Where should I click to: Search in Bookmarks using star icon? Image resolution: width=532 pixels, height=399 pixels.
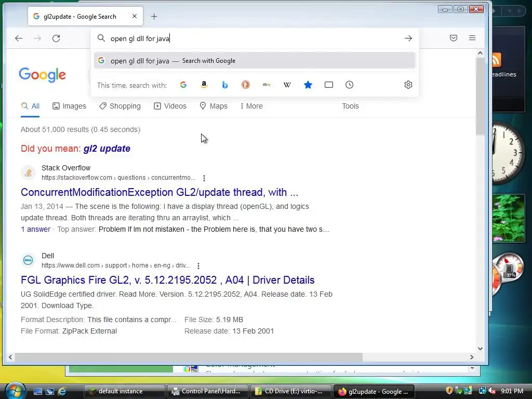pyautogui.click(x=308, y=85)
